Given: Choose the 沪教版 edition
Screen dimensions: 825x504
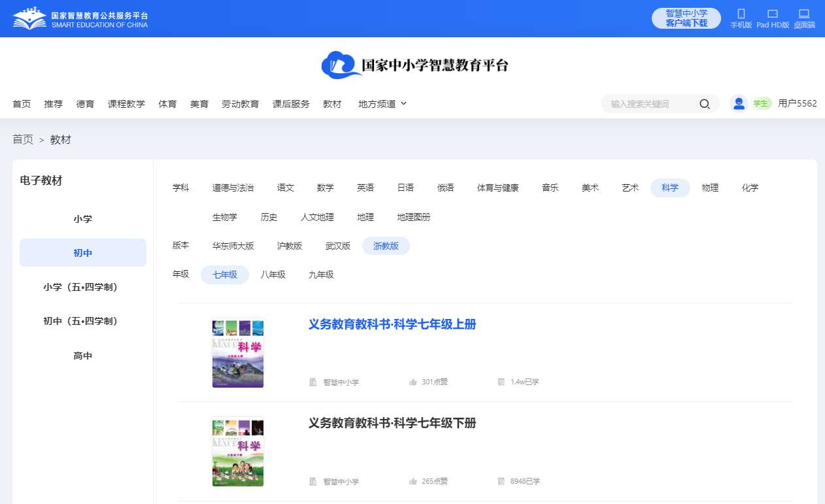Looking at the screenshot, I should (x=290, y=246).
